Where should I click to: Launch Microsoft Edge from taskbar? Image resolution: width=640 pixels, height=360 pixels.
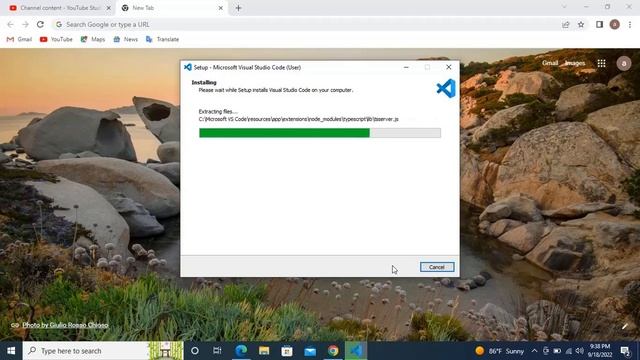[241, 351]
